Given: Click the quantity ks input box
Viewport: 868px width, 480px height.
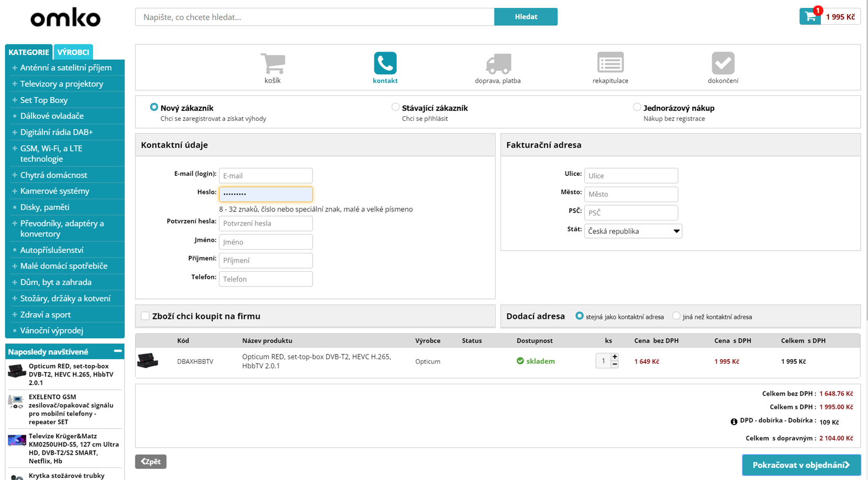Looking at the screenshot, I should [x=603, y=361].
